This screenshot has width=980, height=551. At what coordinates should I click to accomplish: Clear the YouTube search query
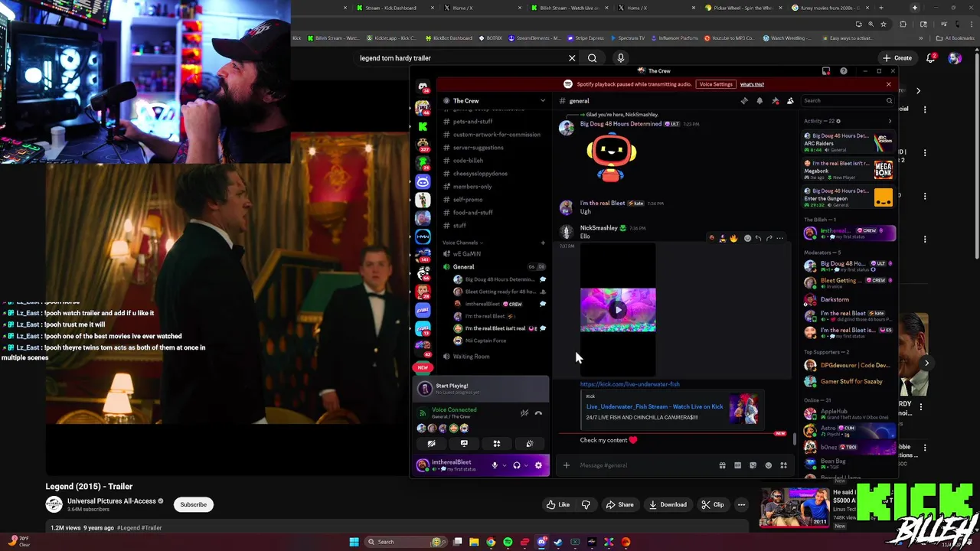tap(572, 58)
